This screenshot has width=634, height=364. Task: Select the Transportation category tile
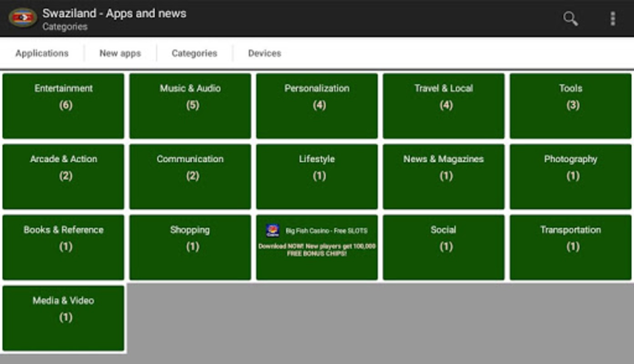pos(571,248)
